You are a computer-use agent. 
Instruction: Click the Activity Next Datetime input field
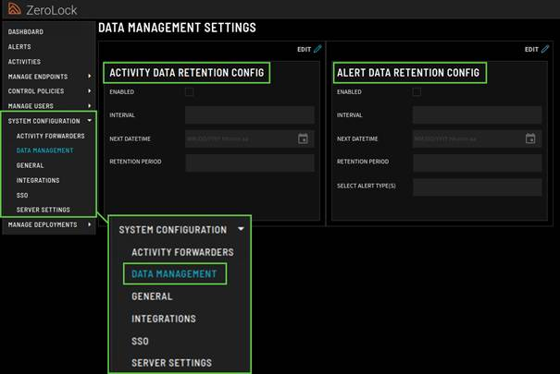click(x=250, y=139)
